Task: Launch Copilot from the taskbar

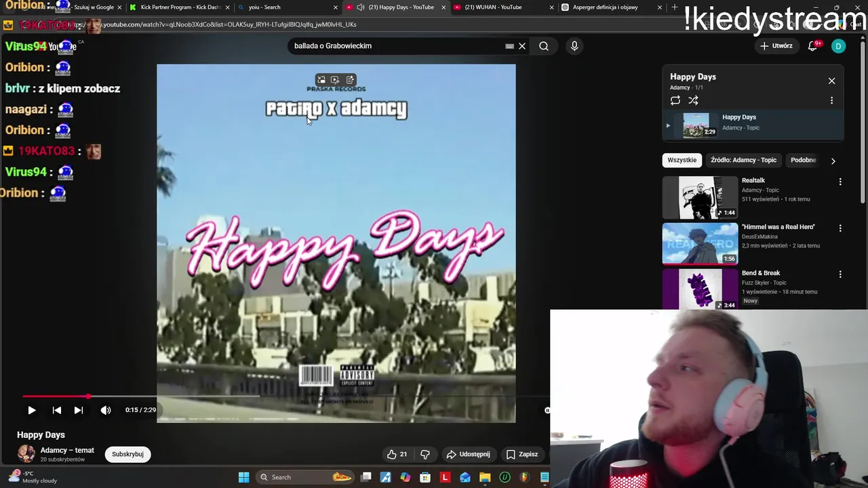Action: point(406,477)
